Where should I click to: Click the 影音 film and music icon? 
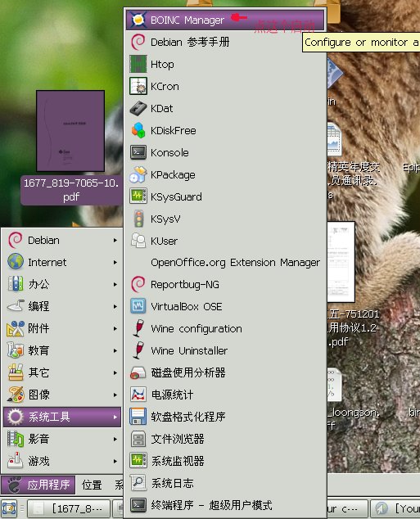[x=16, y=439]
